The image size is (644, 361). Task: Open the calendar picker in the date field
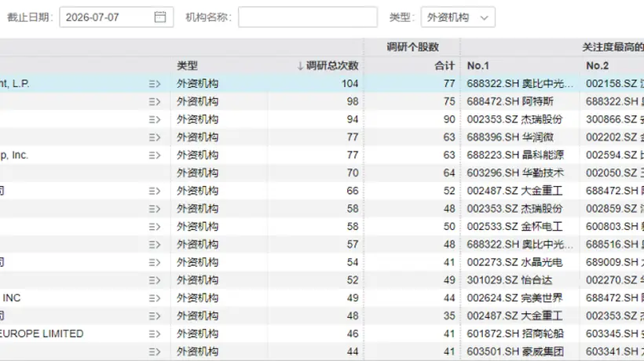(x=159, y=17)
